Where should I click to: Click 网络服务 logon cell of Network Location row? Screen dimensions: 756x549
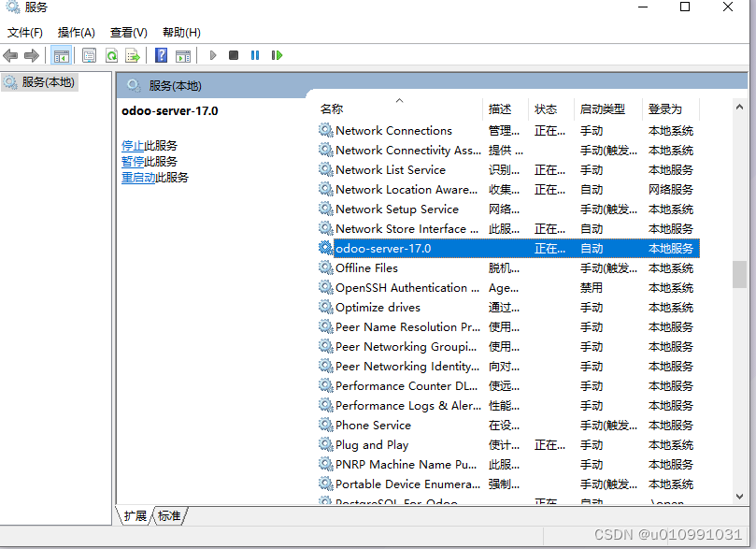(671, 189)
